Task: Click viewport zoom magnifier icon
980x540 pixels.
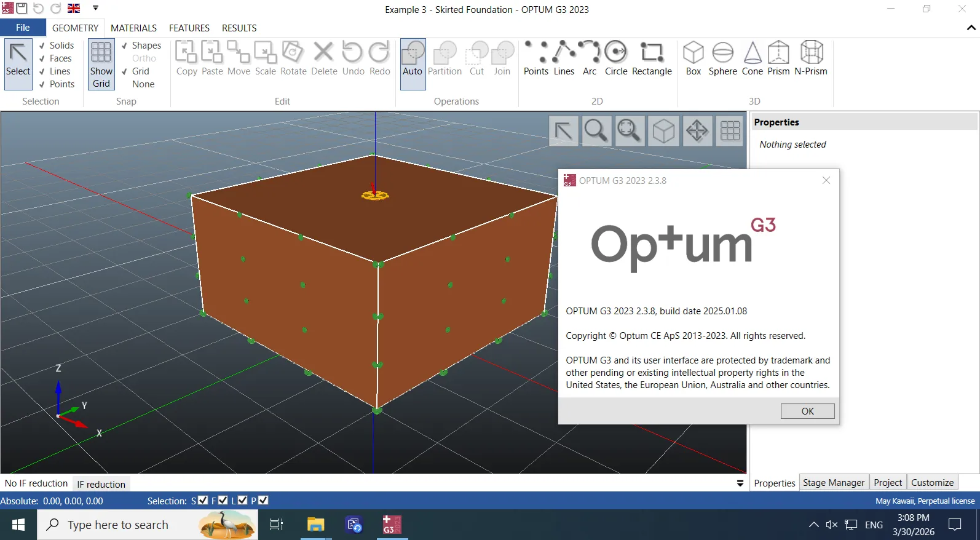Action: click(x=596, y=130)
